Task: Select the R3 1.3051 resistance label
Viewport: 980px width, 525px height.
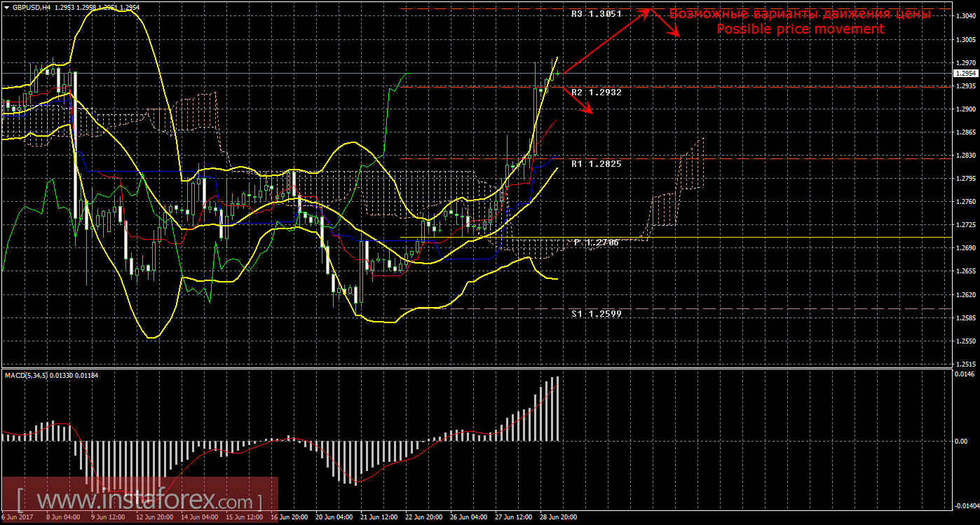Action: (x=596, y=13)
